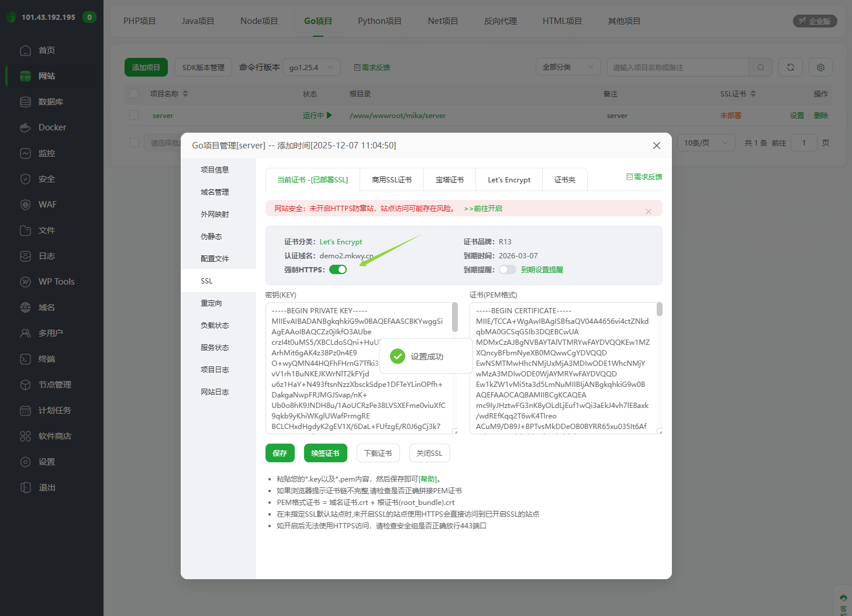This screenshot has width=852, height=616.
Task: Open the category filter dropdown
Action: coord(568,67)
